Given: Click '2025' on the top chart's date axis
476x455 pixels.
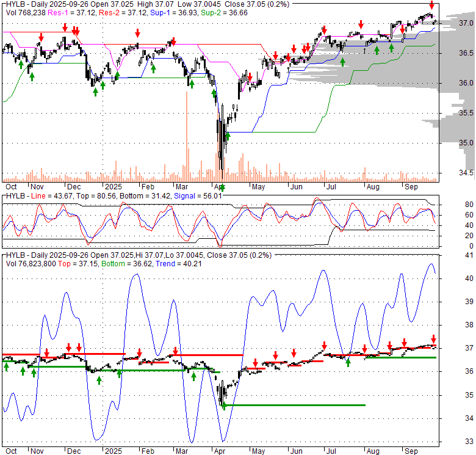Looking at the screenshot, I should coord(114,187).
